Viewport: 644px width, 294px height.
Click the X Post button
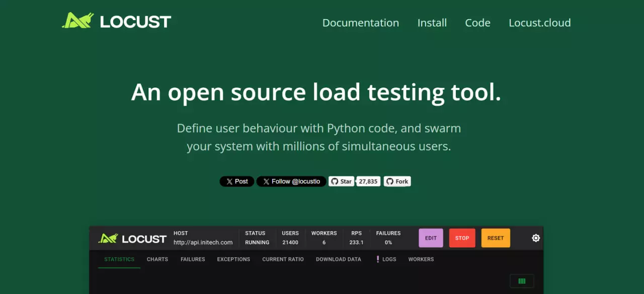coord(237,181)
